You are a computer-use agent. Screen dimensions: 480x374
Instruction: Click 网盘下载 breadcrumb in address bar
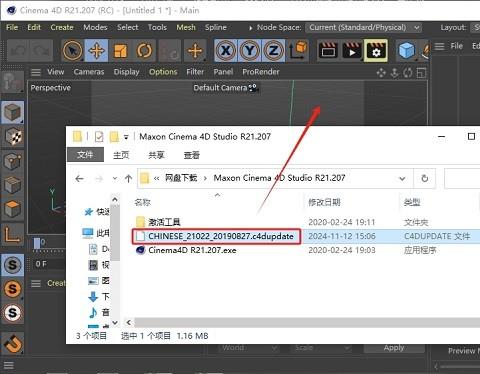181,178
